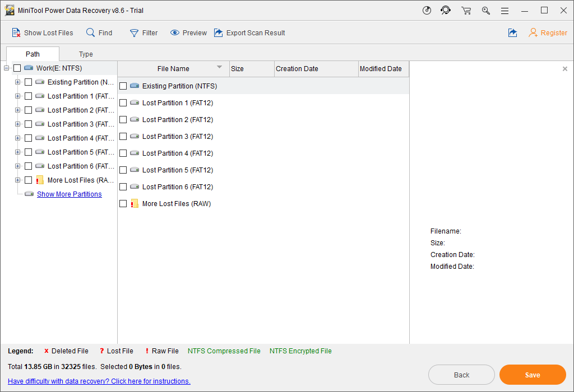Click the Lost Partition 3 drive icon in file list
Viewport: 574px width, 392px height.
[135, 137]
